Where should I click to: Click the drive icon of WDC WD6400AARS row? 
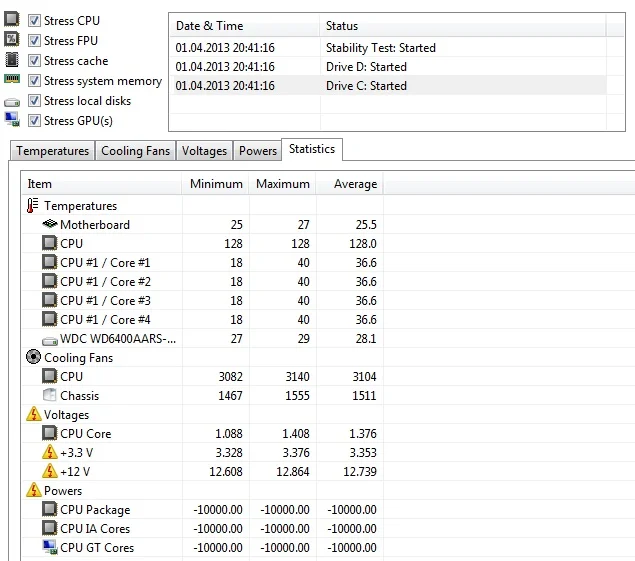(x=50, y=341)
